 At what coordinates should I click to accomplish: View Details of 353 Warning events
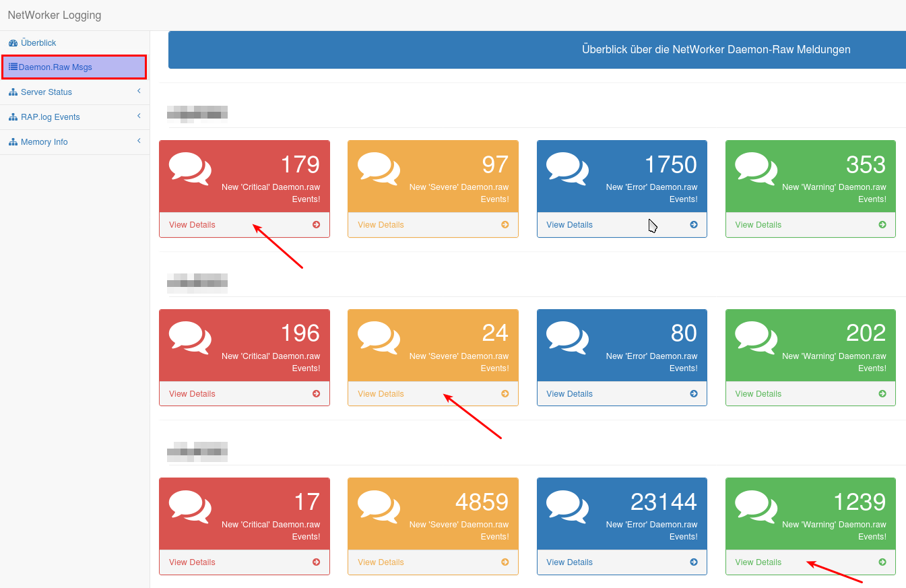[x=758, y=225]
